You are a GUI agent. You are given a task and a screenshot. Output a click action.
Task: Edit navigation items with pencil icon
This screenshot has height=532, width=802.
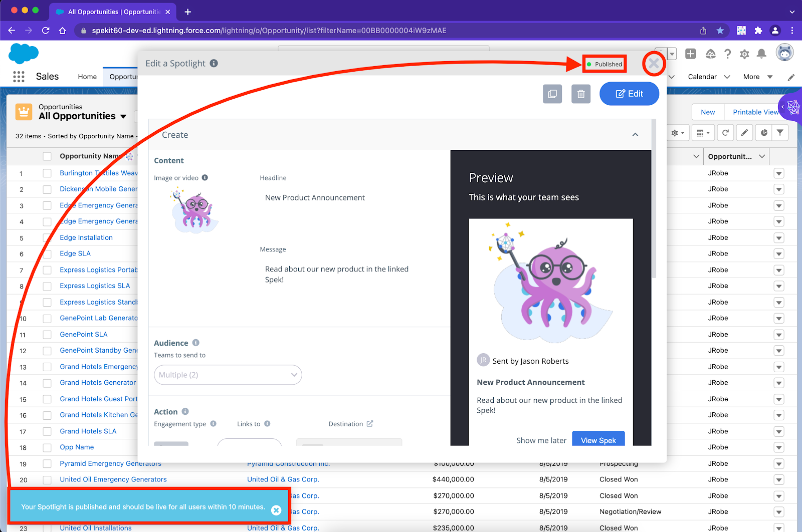(x=791, y=77)
